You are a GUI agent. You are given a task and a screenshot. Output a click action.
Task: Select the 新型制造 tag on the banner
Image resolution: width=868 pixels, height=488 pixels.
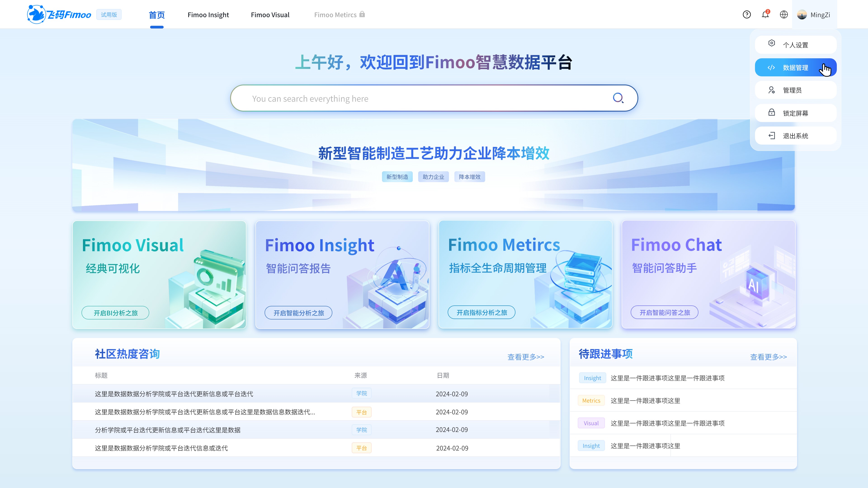click(397, 176)
